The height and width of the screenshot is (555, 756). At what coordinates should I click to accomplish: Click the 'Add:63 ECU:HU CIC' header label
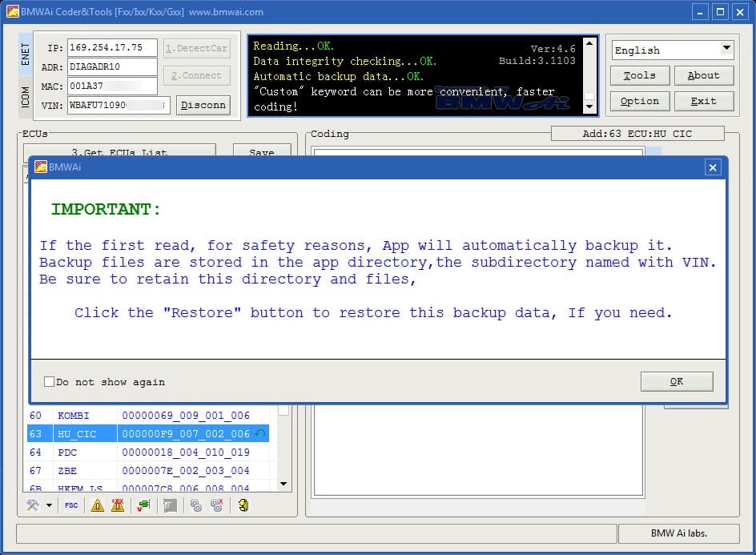pyautogui.click(x=637, y=134)
